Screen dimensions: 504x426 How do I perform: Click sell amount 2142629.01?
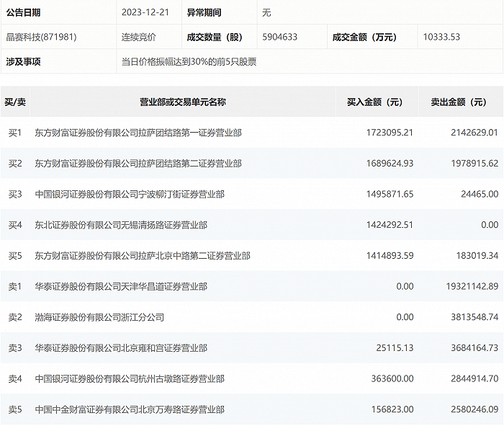point(474,133)
